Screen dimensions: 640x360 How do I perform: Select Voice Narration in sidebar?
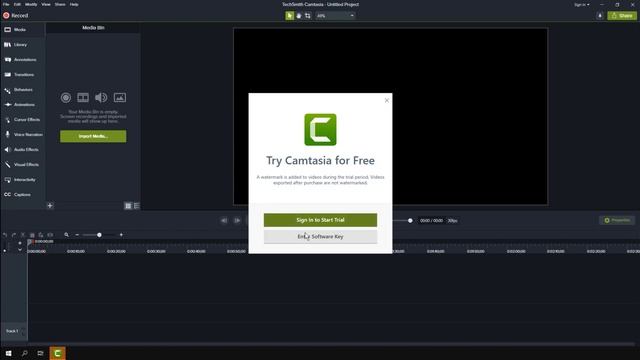point(22,135)
